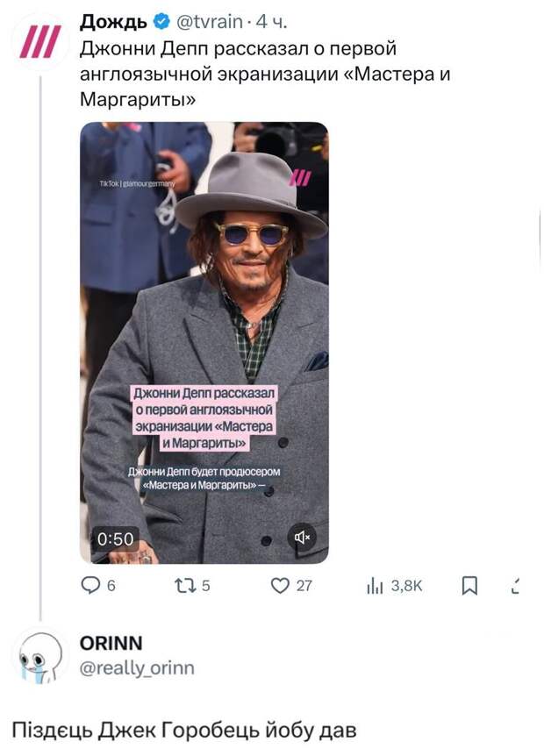Like the tweet with heart icon
This screenshot has height=756, width=544.
pos(280,586)
